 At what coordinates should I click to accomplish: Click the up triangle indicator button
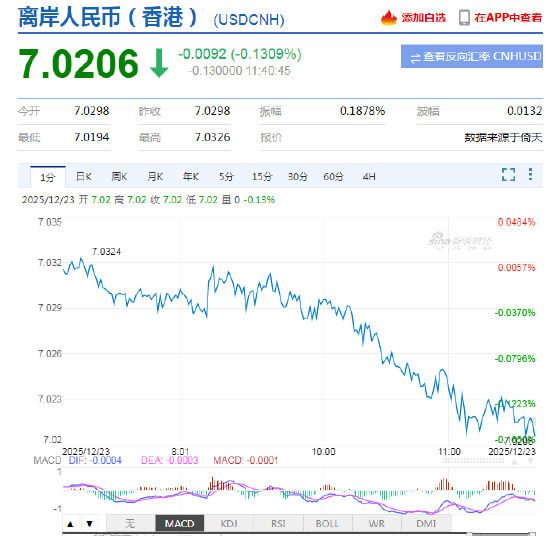tap(71, 524)
